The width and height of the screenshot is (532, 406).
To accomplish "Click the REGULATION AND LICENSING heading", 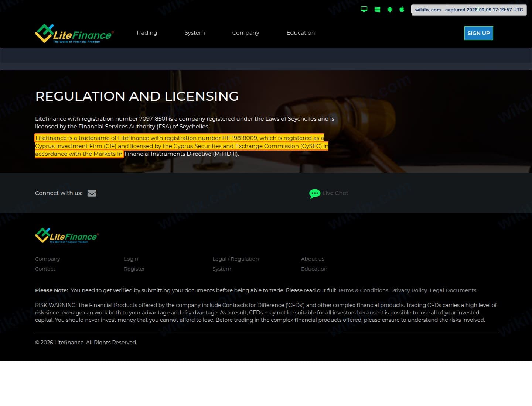I will 137,96.
